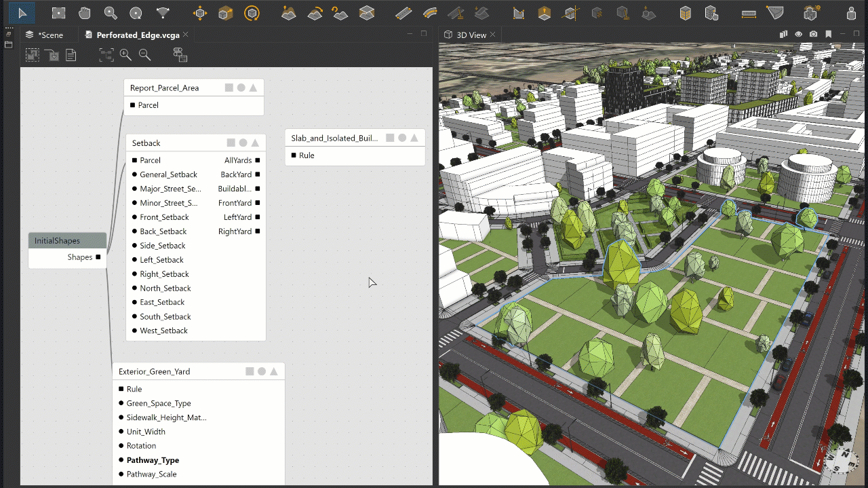The image size is (868, 488).
Task: Click the user account icon
Action: tap(851, 13)
